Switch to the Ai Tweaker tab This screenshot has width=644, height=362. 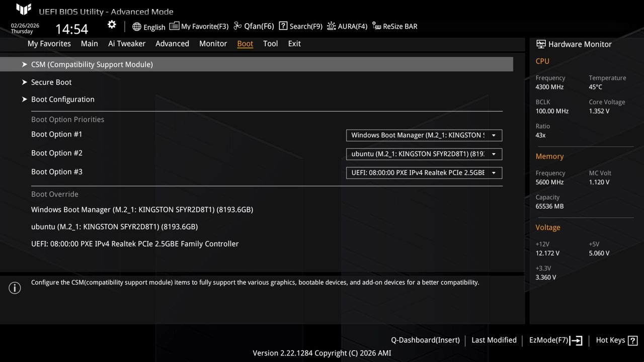127,44
